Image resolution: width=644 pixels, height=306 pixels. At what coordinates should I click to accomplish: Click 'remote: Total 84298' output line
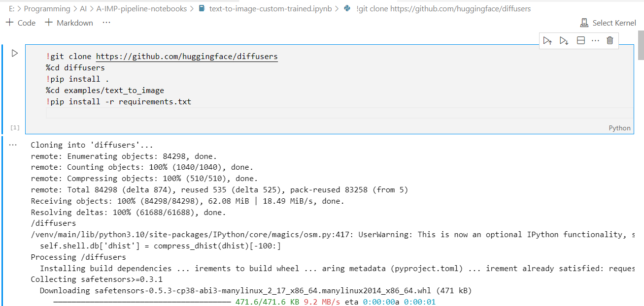pyautogui.click(x=219, y=190)
